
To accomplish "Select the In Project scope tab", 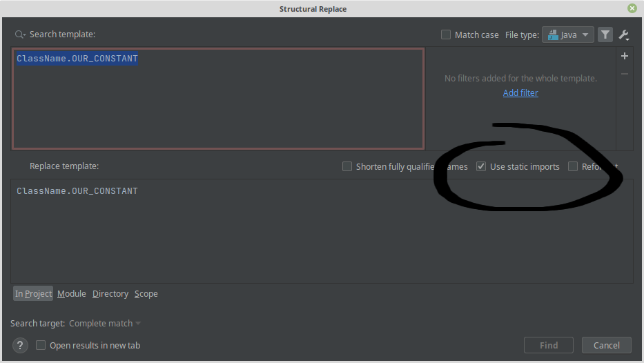I will click(x=33, y=293).
